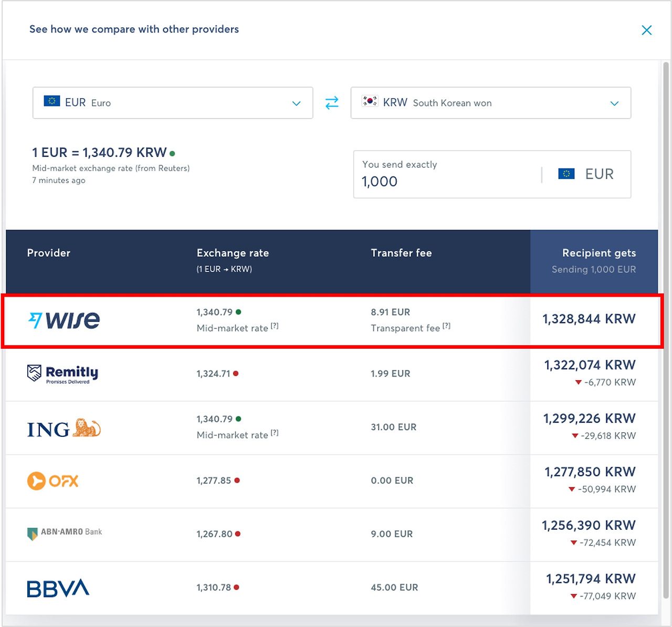Click the 9.00 EUR ABN AMRO fee

(x=392, y=534)
